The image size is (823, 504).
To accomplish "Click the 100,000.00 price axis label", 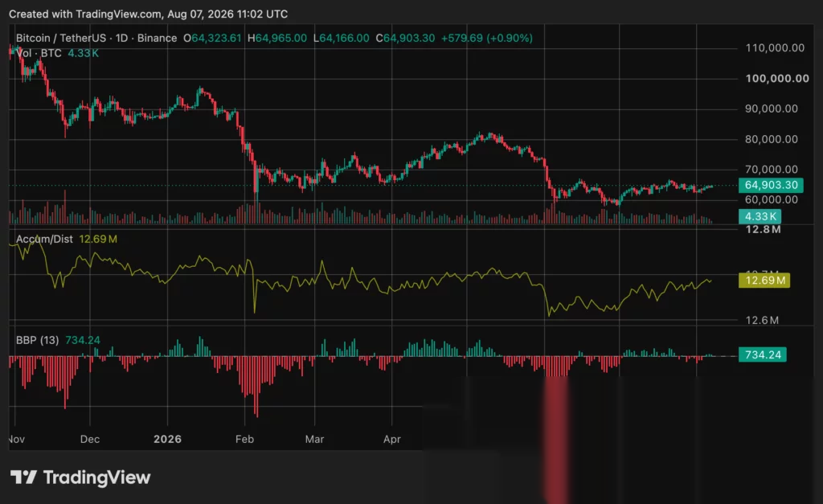I will tap(777, 78).
